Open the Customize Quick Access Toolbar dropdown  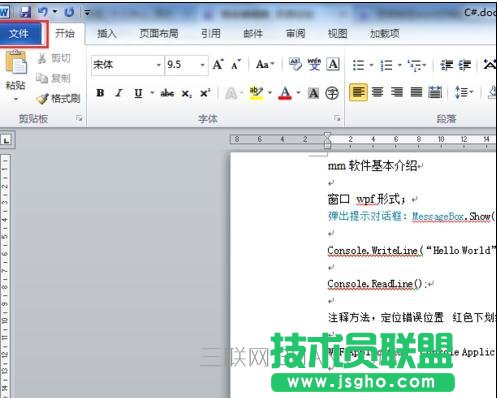tap(87, 13)
